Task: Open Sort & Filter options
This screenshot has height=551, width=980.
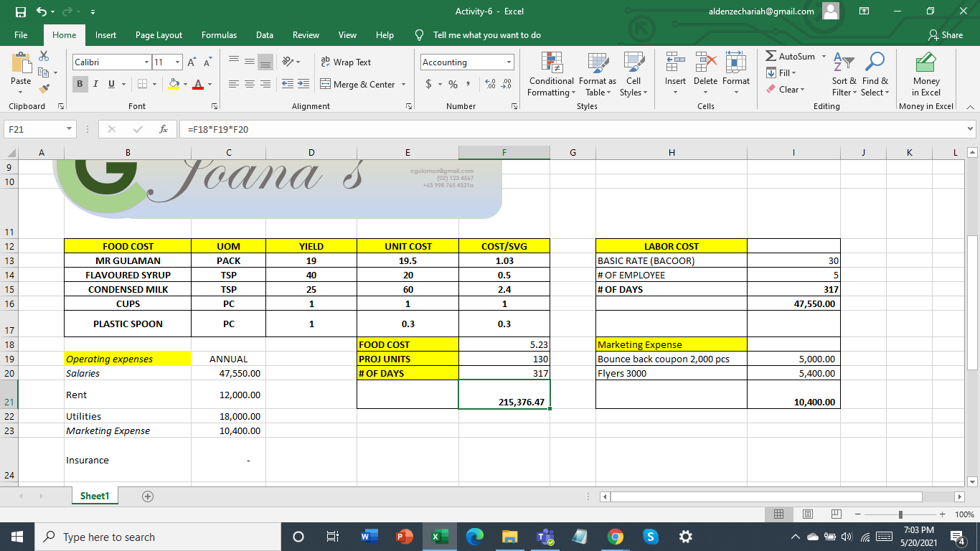Action: 844,75
